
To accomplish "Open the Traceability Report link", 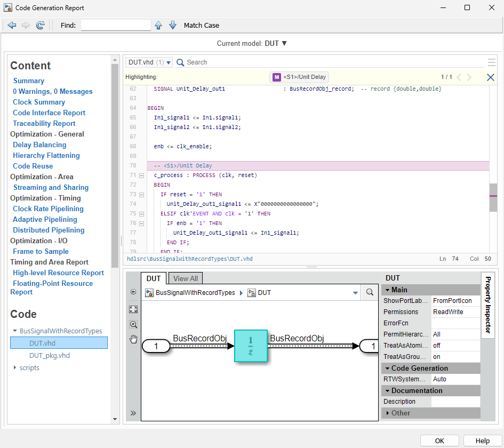I will click(x=44, y=123).
